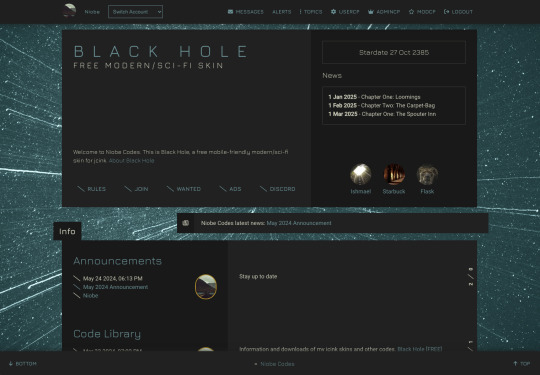Image resolution: width=540 pixels, height=375 pixels.
Task: Click the newspaper icon in latest news bar
Action: click(186, 223)
